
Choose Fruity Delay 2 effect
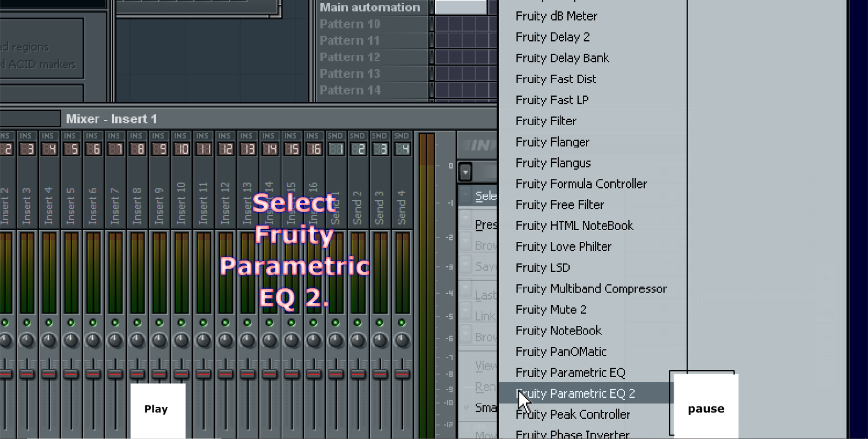(552, 37)
